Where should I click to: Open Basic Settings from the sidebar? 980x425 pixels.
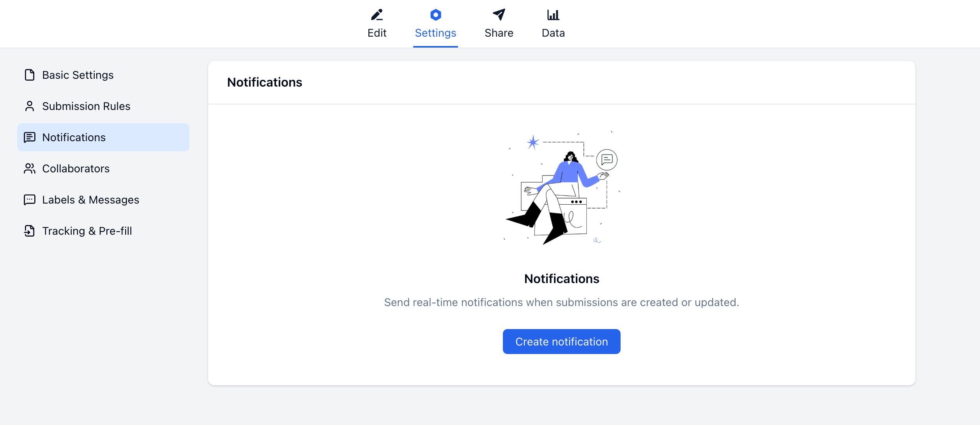[x=77, y=75]
